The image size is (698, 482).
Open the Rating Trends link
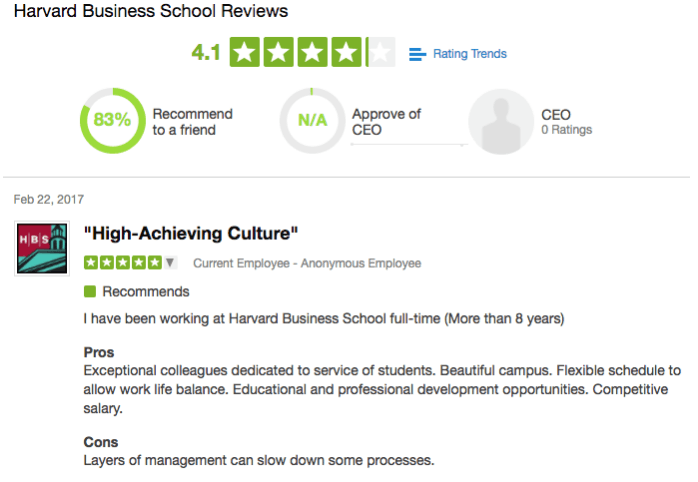(x=469, y=54)
